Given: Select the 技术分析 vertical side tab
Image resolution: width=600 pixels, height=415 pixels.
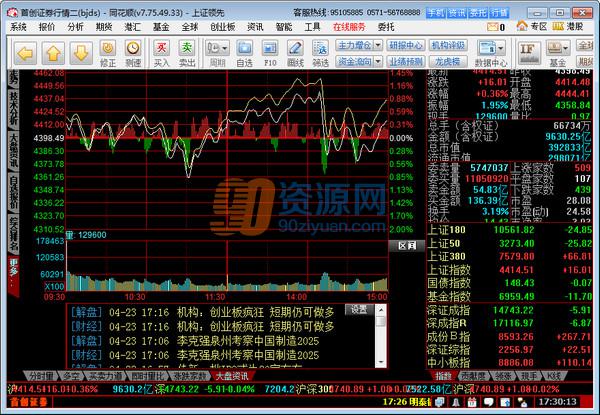Looking at the screenshot, I should [x=13, y=108].
